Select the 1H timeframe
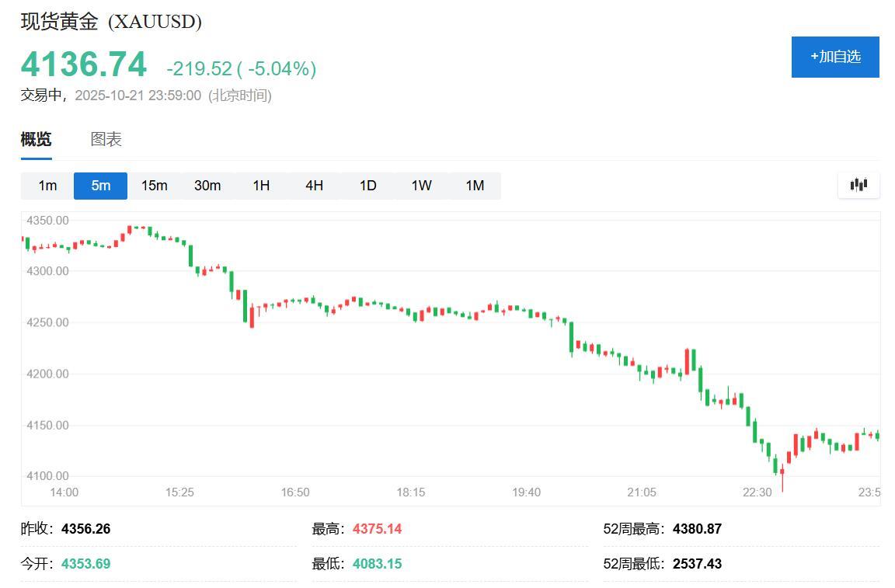 pos(260,186)
